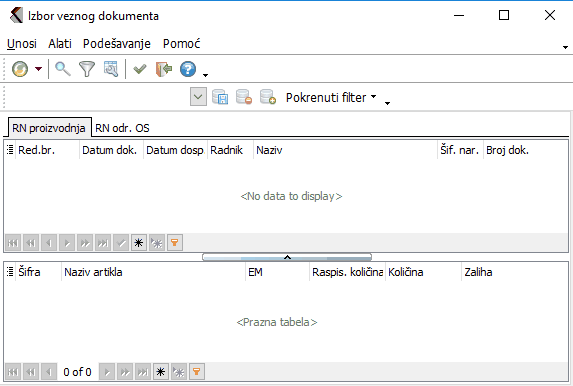This screenshot has width=573, height=386.
Task: Open the Podešavanje menu
Action: click(x=117, y=43)
